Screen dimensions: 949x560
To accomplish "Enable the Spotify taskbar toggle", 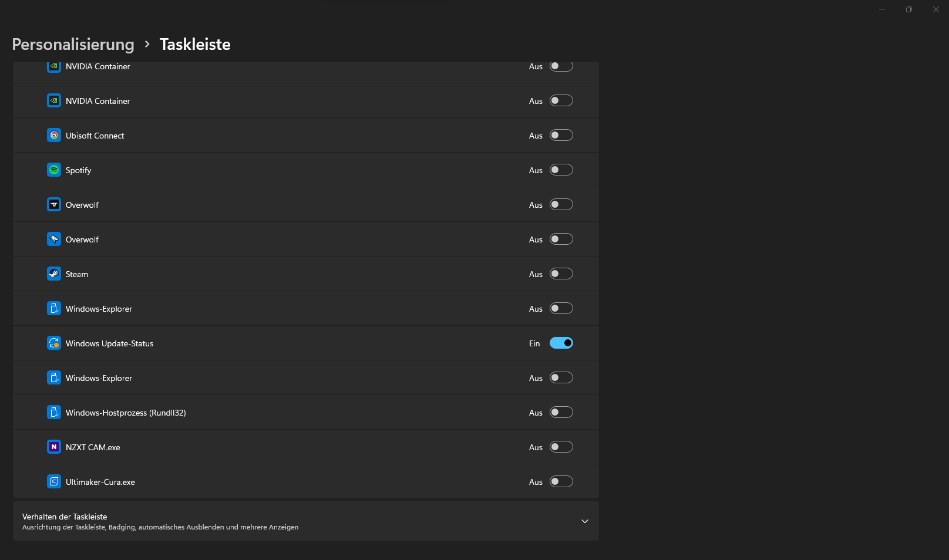I will click(561, 170).
